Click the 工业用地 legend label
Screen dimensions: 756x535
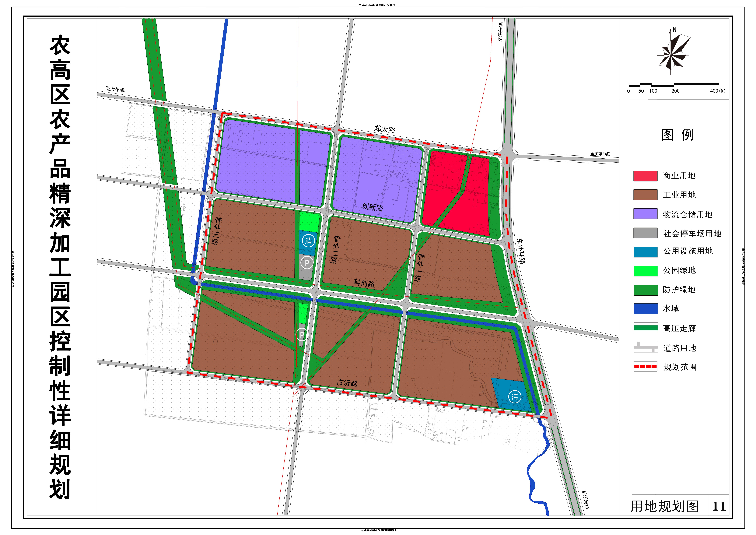[679, 195]
